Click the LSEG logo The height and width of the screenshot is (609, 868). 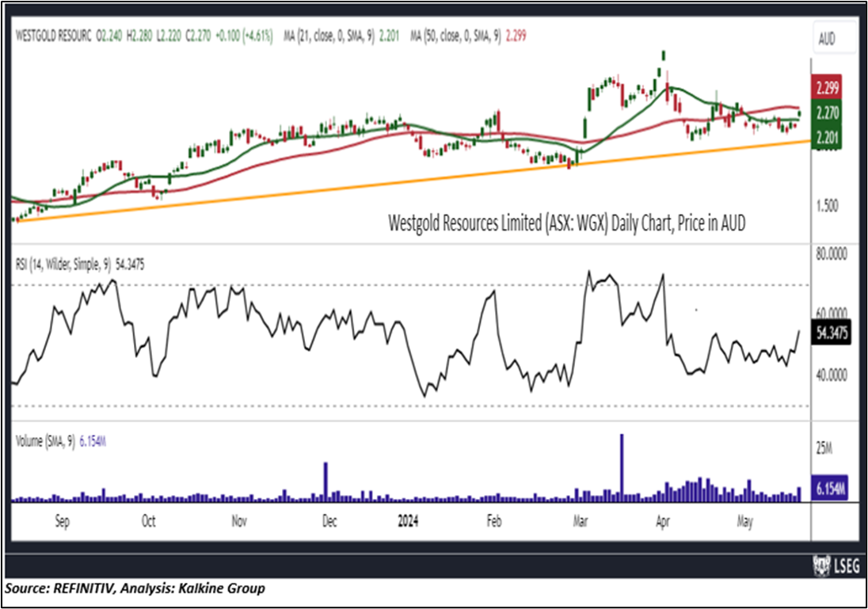pyautogui.click(x=836, y=565)
